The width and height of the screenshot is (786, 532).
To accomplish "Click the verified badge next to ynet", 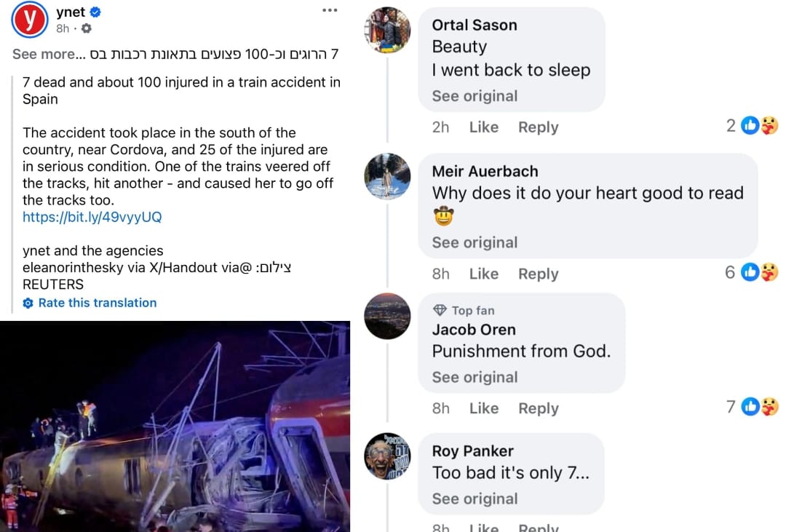I will coord(96,12).
